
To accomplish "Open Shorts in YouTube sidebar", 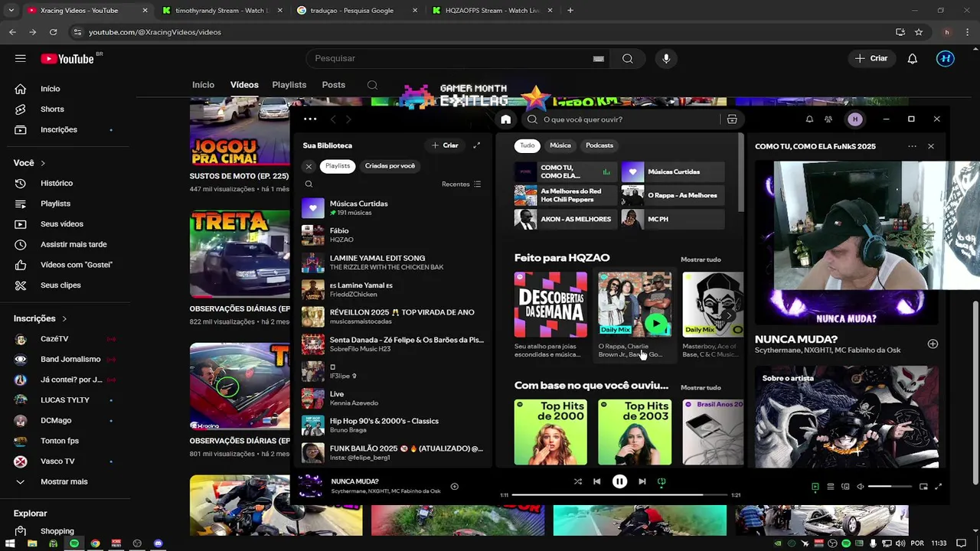I will 52,109.
